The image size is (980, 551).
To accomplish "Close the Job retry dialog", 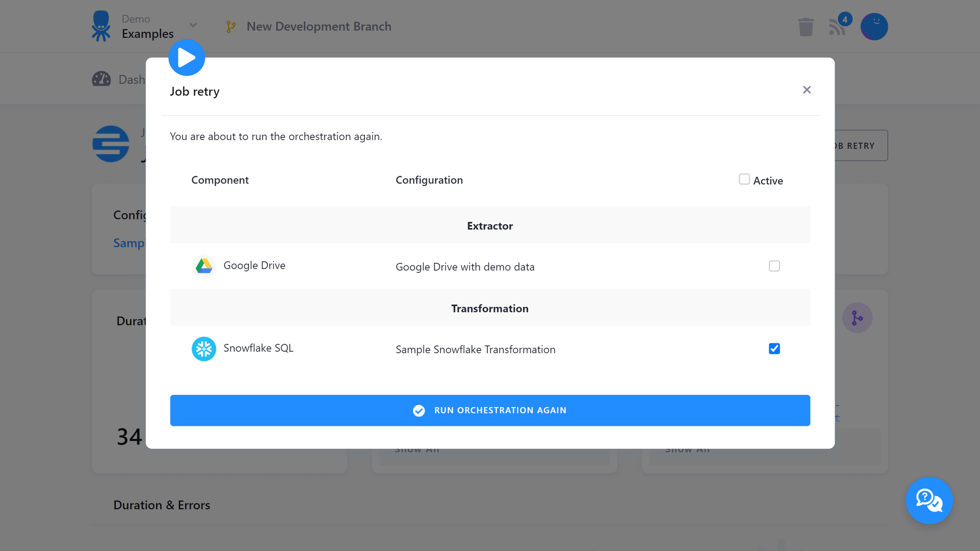I will (807, 90).
